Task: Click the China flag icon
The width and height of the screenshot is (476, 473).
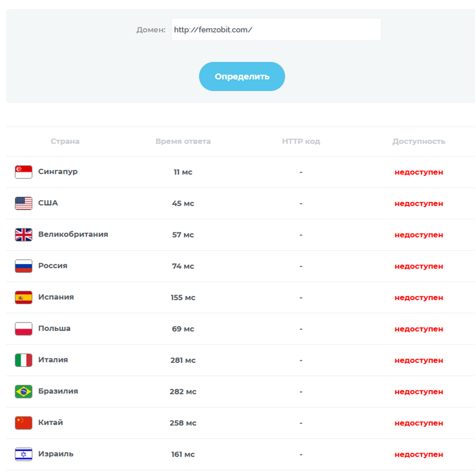Action: (x=23, y=423)
